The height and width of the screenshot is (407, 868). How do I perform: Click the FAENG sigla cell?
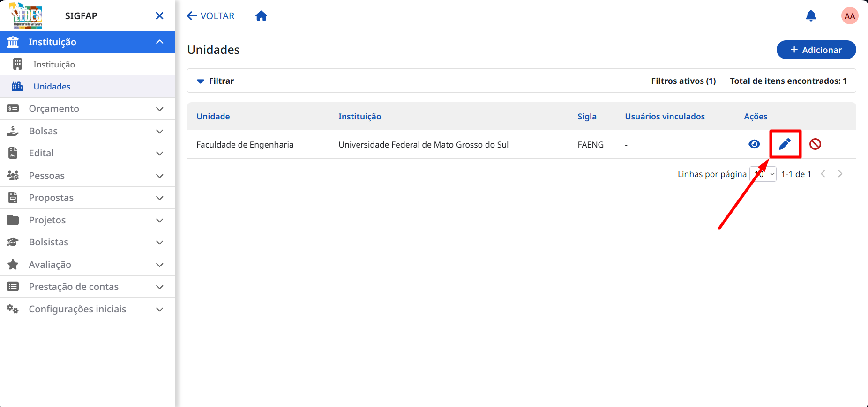click(591, 145)
